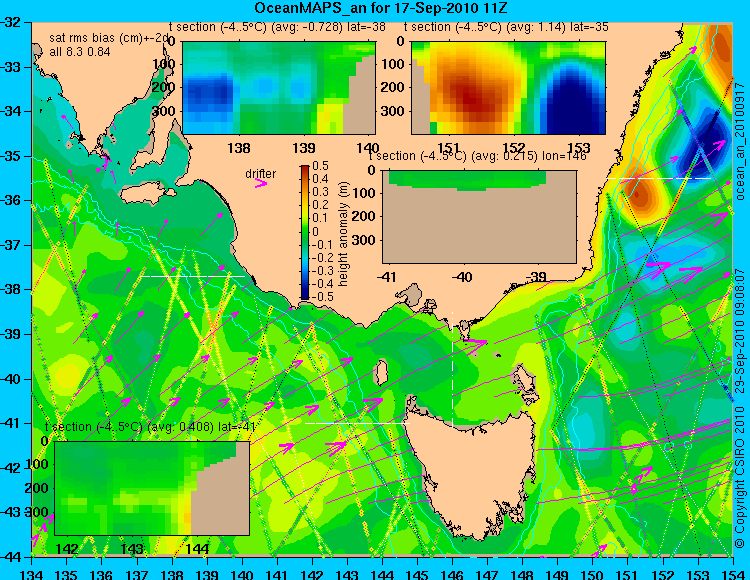This screenshot has height=580, width=750.
Task: Select the t section title with lat=-41
Action: [150, 427]
